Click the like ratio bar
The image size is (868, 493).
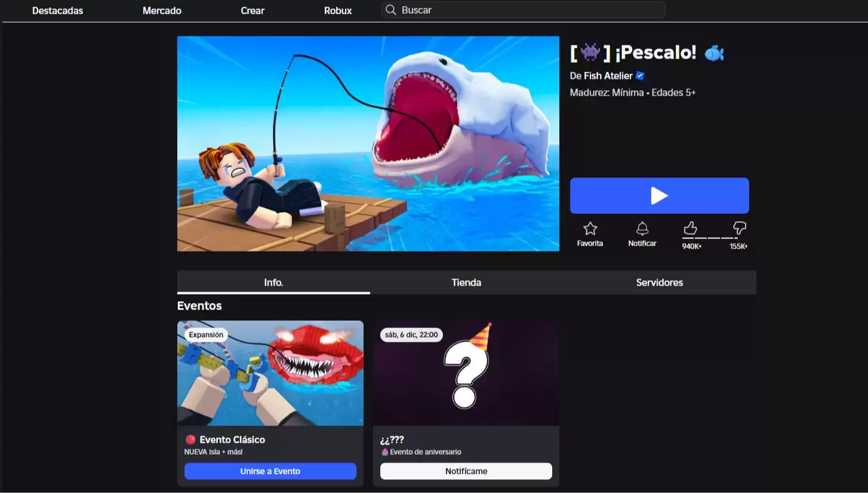tap(715, 238)
